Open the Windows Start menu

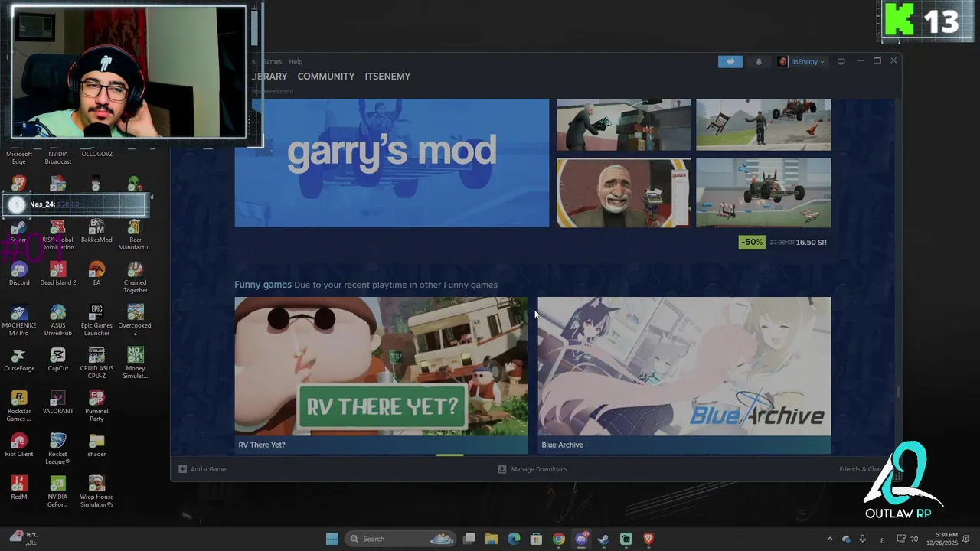pos(332,539)
